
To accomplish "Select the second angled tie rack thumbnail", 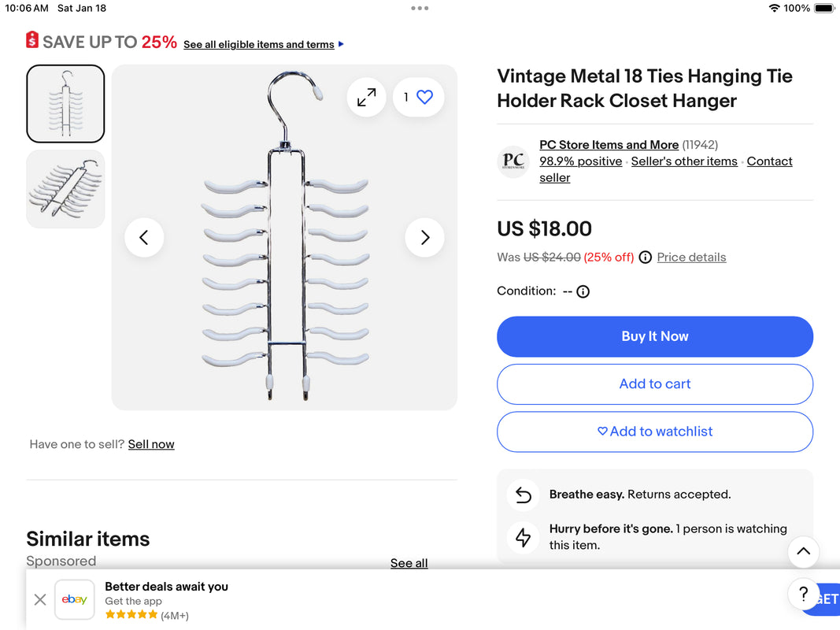I will pos(65,189).
